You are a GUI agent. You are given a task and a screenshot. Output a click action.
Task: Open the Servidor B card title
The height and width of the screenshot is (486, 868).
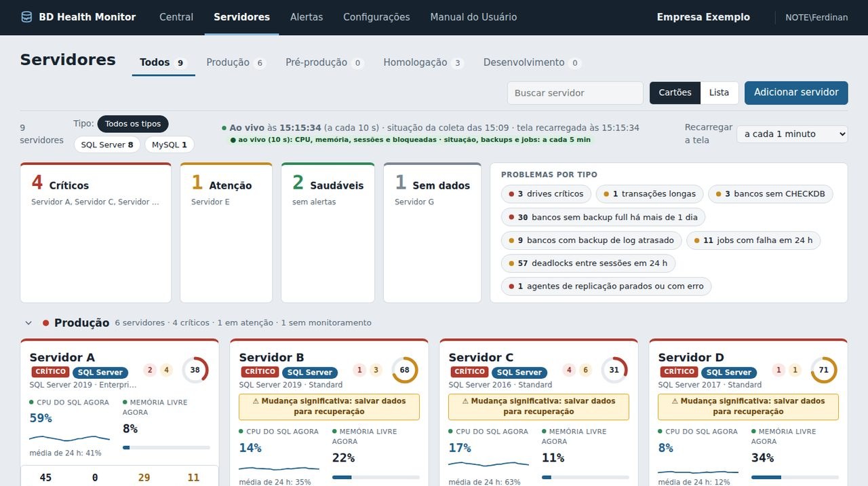coord(271,357)
